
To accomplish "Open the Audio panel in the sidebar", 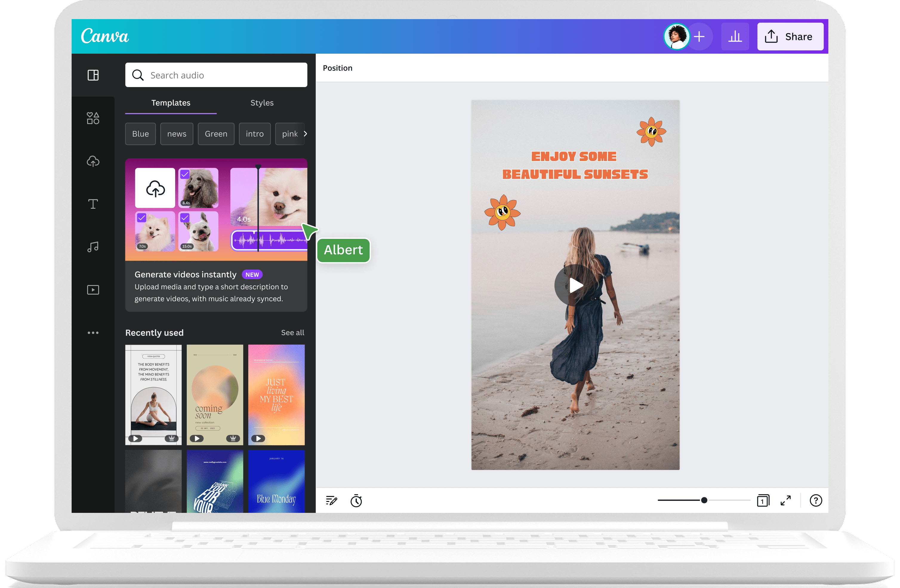I will pos(93,247).
